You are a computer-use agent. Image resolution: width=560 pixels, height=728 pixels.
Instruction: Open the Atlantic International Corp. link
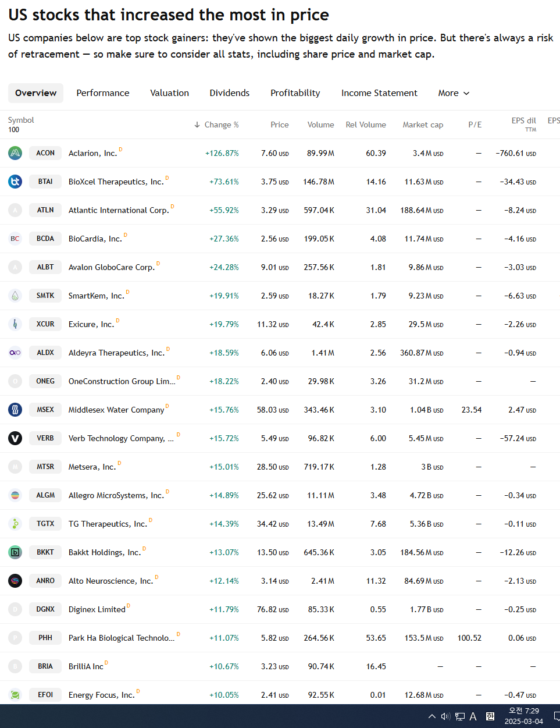119,210
